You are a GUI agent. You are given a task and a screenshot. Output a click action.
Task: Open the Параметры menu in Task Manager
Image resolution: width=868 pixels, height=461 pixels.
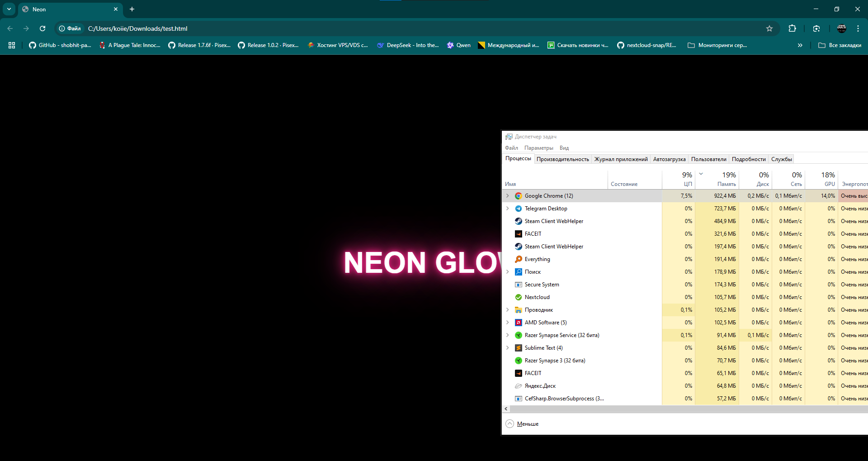coord(538,148)
